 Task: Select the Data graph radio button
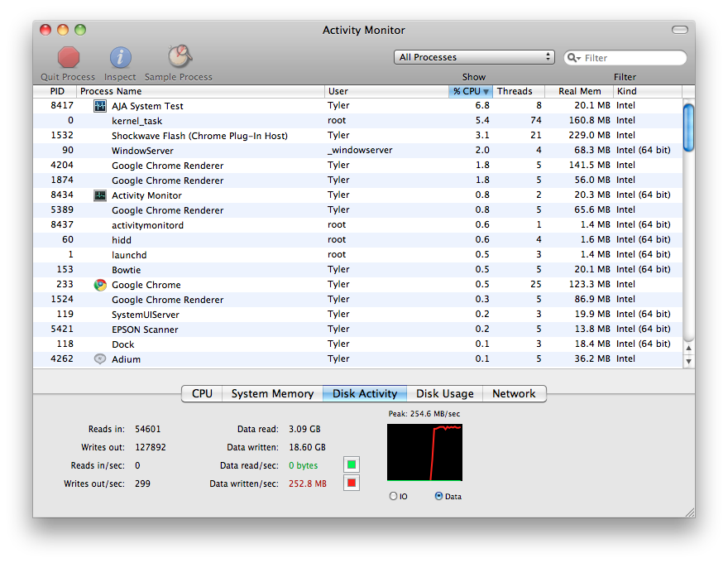[x=438, y=496]
